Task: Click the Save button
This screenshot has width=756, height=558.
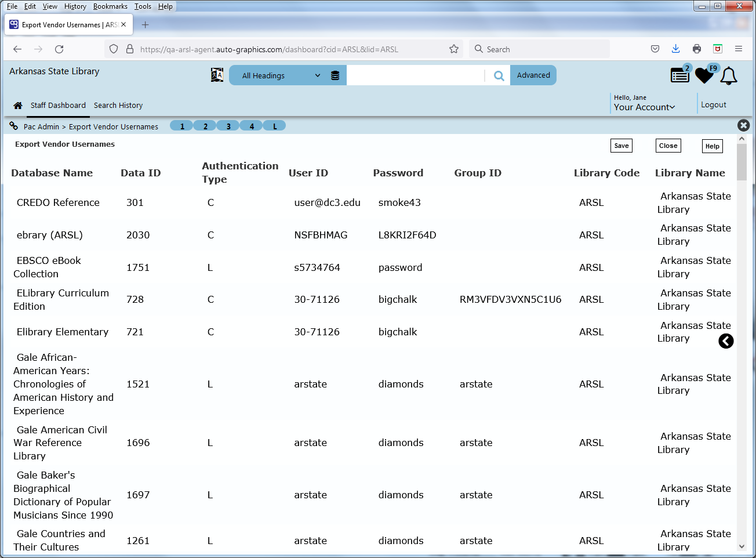Action: pos(621,146)
